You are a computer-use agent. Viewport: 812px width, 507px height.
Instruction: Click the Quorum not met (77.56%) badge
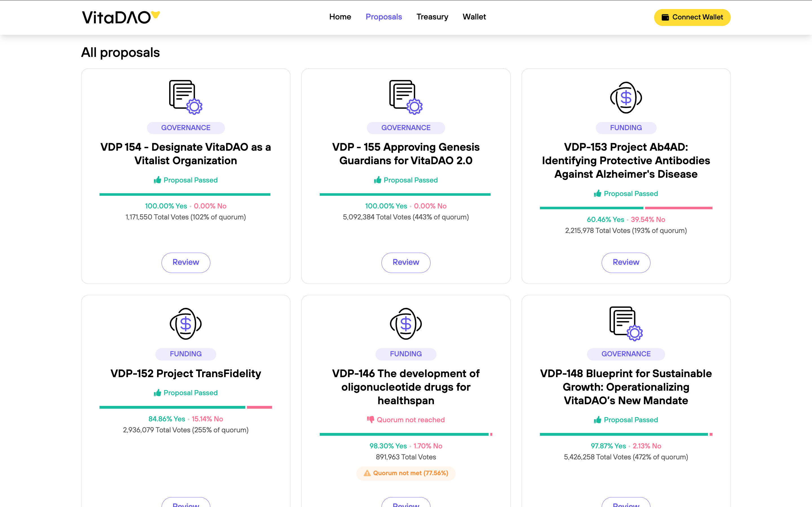tap(406, 473)
